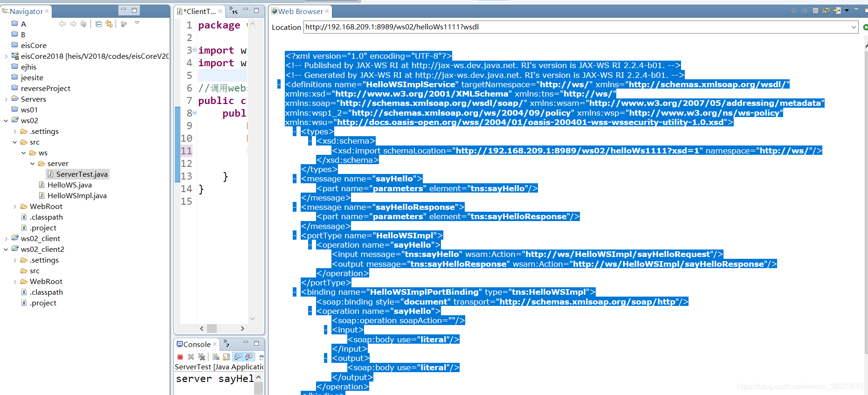Click Web Browser forward navigation arrow
The width and height of the screenshot is (868, 395).
tap(804, 10)
